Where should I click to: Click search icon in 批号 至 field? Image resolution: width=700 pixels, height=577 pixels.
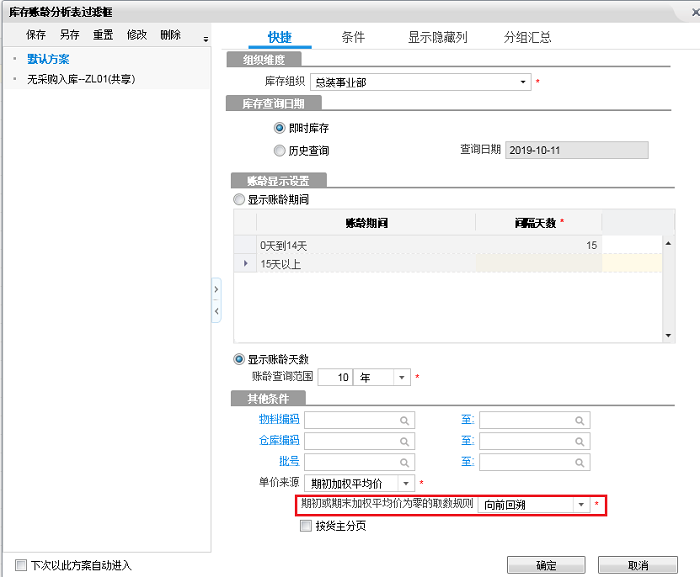coord(578,462)
